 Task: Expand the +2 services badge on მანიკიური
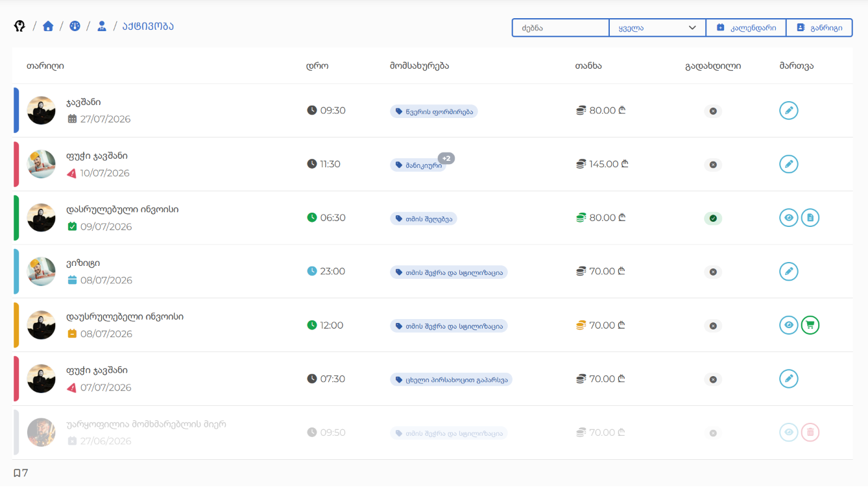tap(446, 158)
